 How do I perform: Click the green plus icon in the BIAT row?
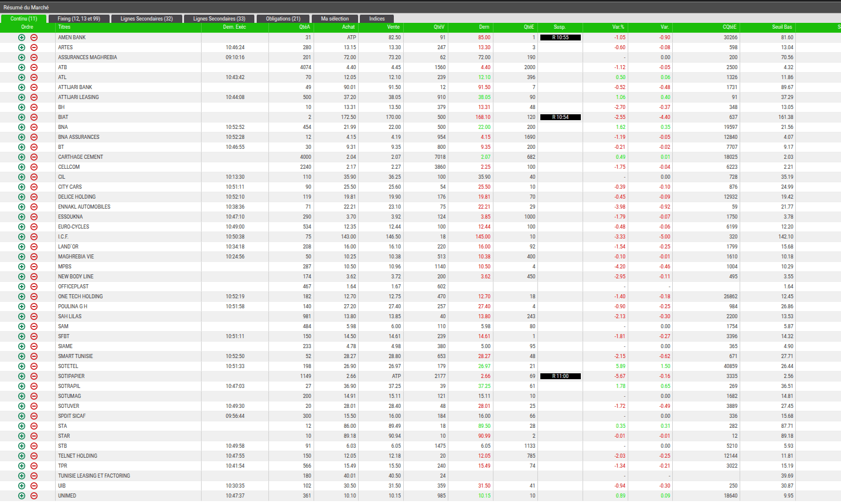click(x=22, y=117)
